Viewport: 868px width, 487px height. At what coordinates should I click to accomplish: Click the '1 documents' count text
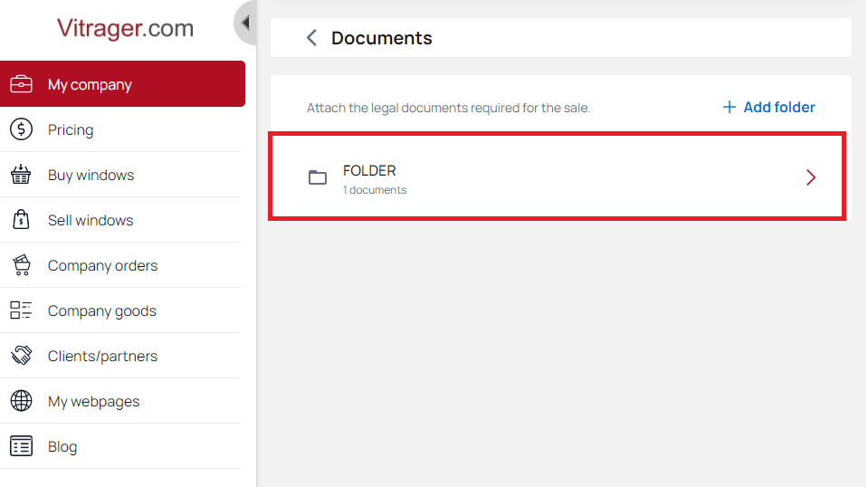click(x=374, y=190)
